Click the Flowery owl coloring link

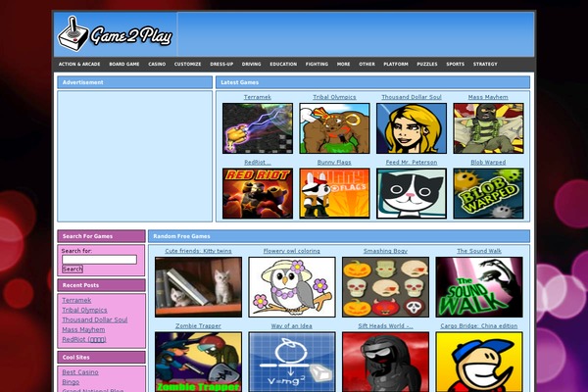tap(292, 251)
